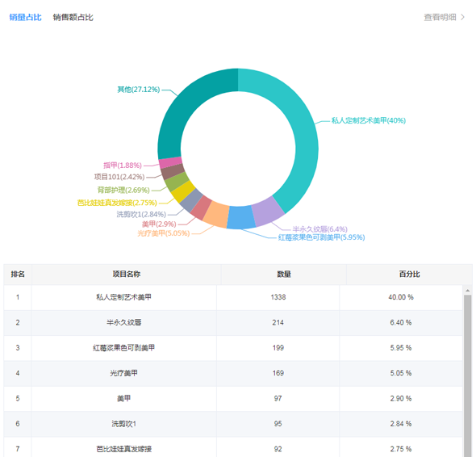Switch to the 销售额占比 tab

click(x=73, y=17)
